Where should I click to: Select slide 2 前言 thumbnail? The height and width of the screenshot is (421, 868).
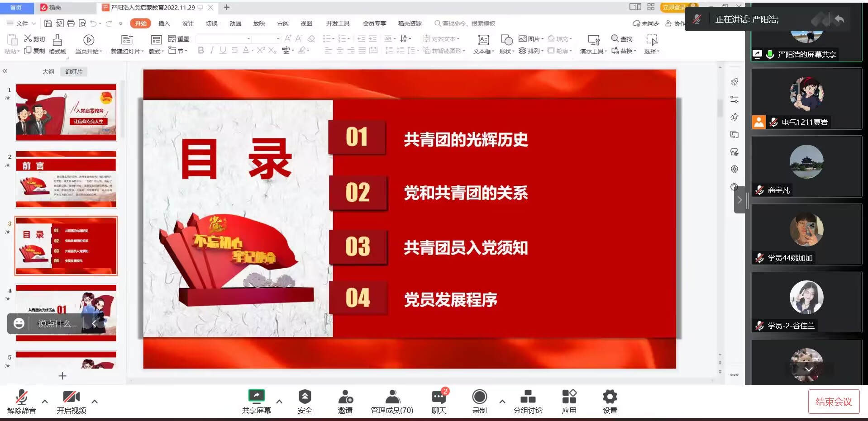[x=66, y=179]
